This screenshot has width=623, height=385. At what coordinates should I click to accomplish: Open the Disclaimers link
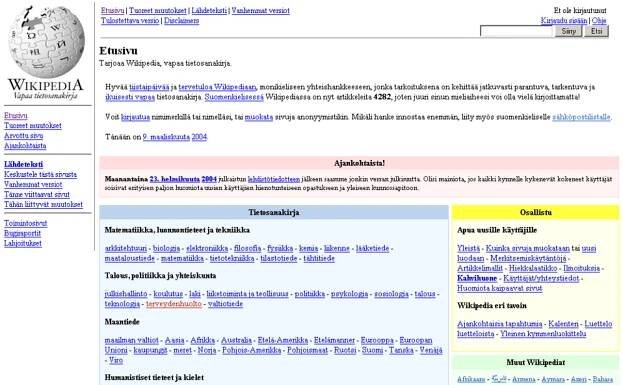pos(182,21)
